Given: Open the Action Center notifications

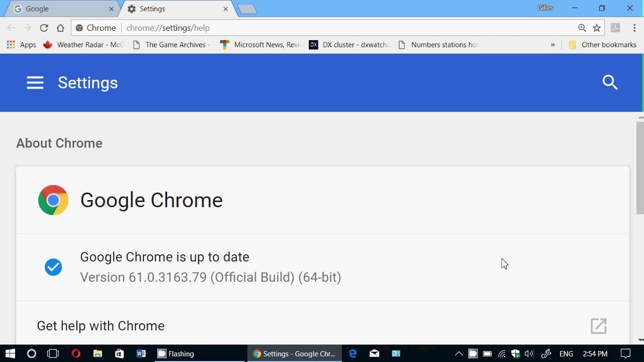Looking at the screenshot, I should (x=625, y=354).
